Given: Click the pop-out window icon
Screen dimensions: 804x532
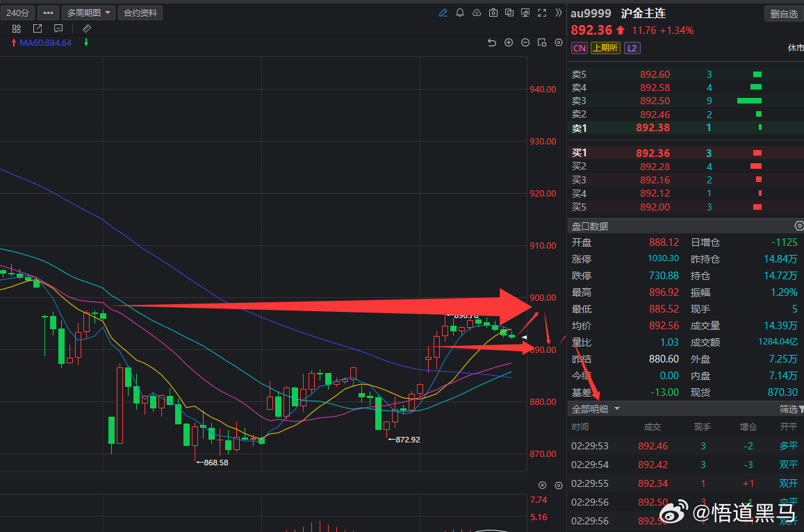Looking at the screenshot, I should point(38,28).
